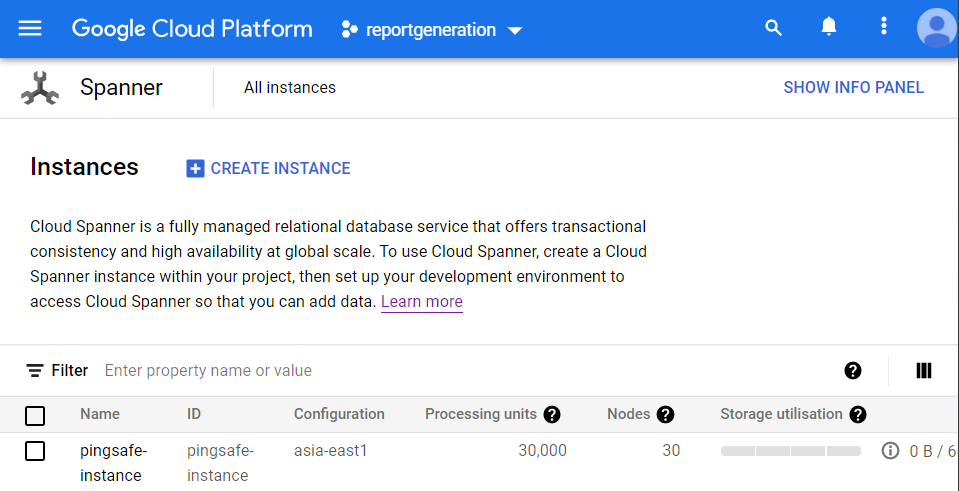Click the search magnifier icon
This screenshot has height=491, width=959.
773,28
